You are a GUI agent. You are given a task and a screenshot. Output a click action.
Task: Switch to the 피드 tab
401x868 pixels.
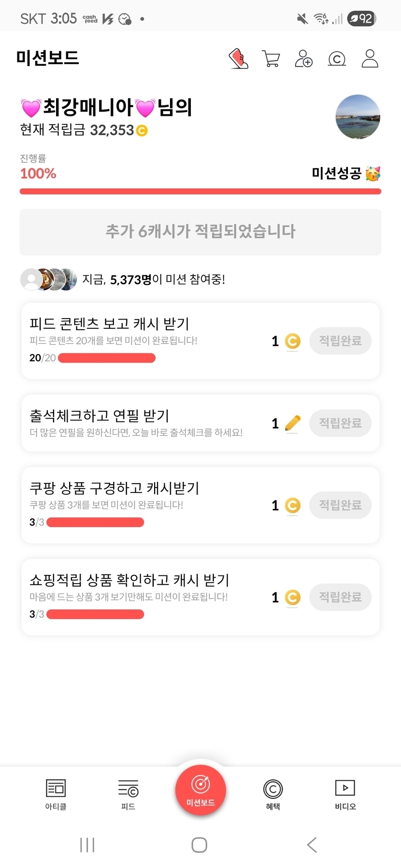tap(128, 794)
